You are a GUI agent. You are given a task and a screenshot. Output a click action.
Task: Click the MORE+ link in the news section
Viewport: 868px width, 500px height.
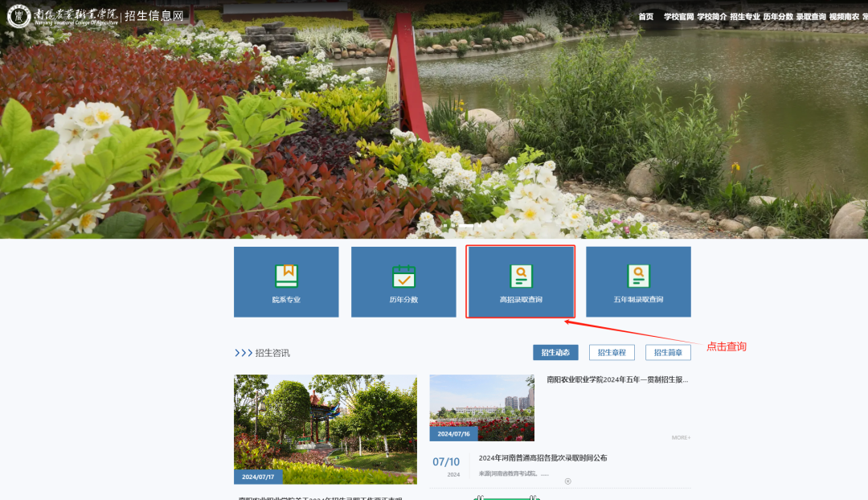681,437
